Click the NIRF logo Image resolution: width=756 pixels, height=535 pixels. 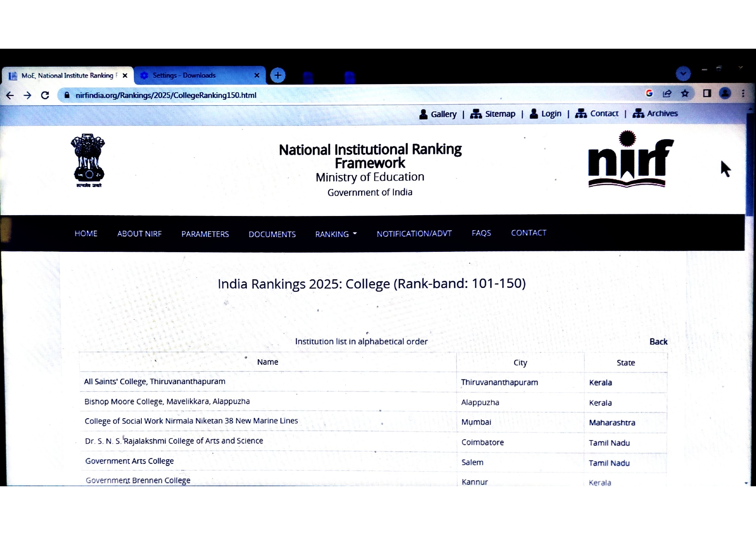click(631, 159)
